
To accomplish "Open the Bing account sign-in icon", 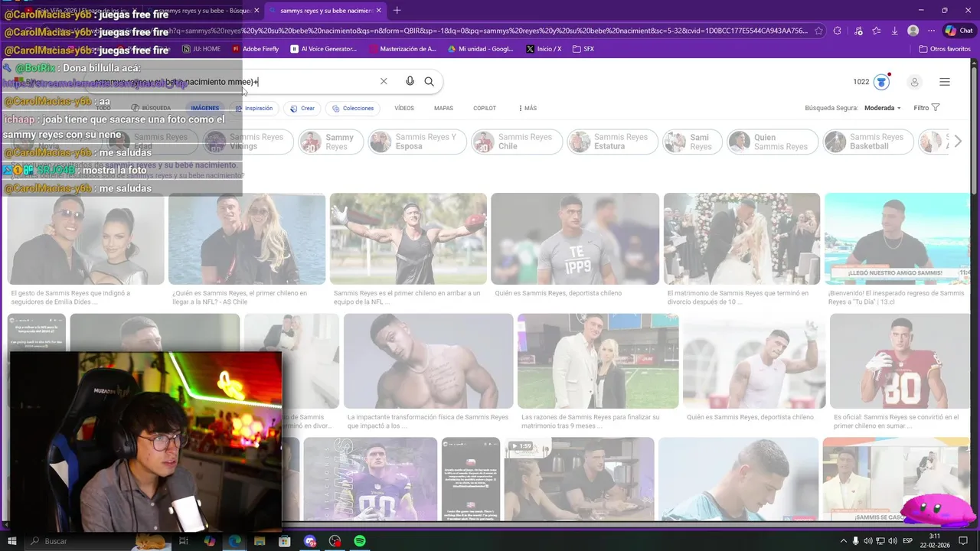I will coord(914,82).
